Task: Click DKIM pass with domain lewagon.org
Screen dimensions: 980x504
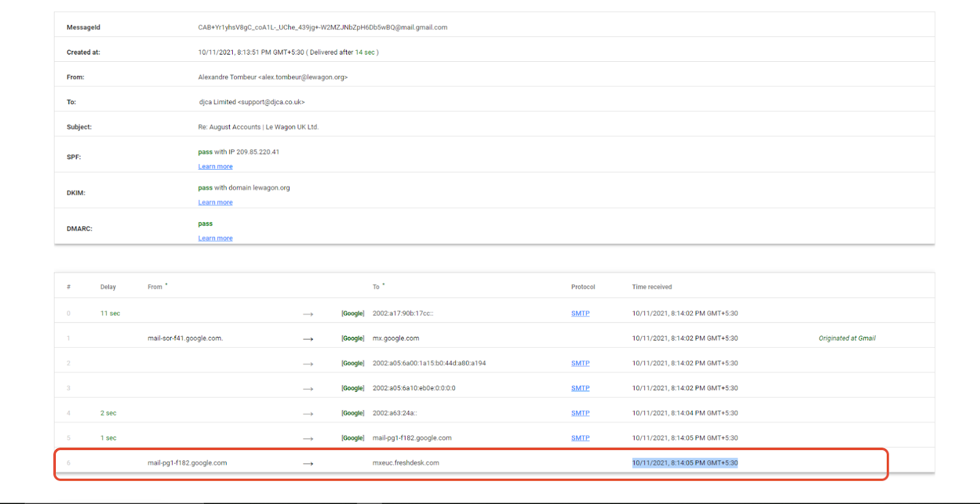Action: point(244,188)
